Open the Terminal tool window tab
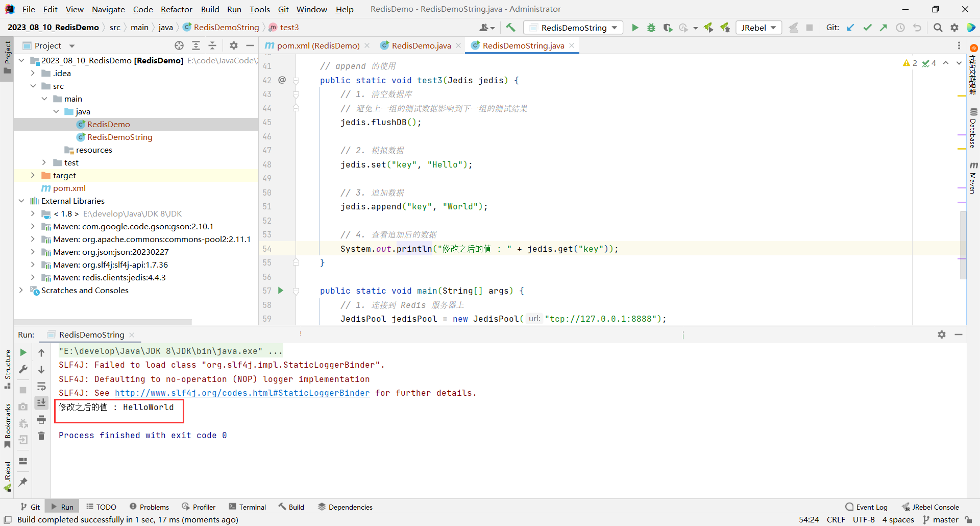 point(248,507)
